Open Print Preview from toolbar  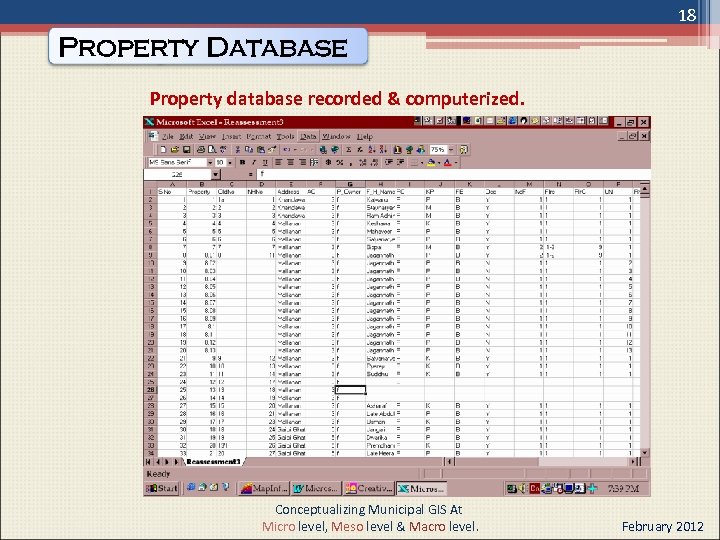[212, 150]
